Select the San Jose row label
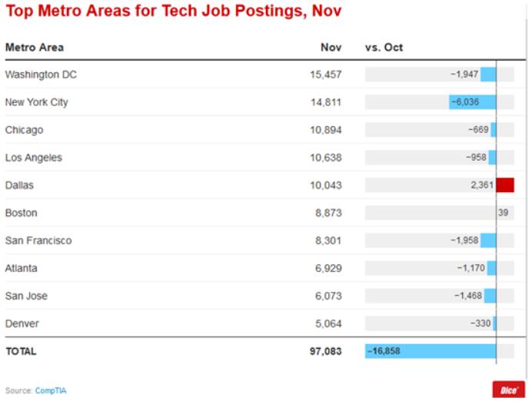The width and height of the screenshot is (532, 401). click(25, 296)
